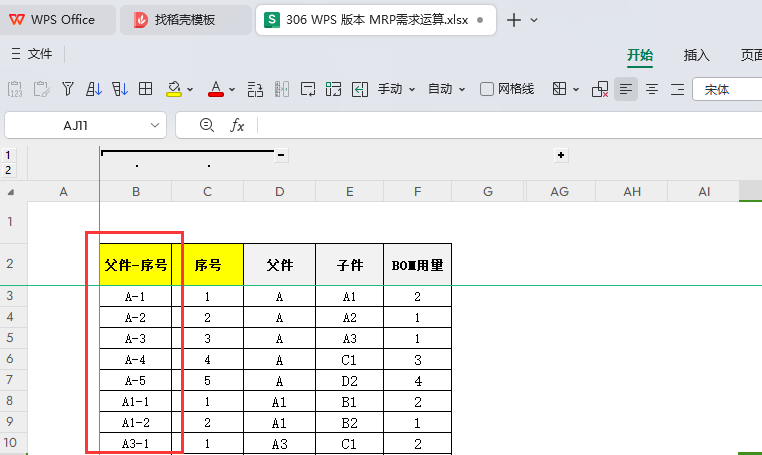Click the filter funnel icon

pos(68,89)
